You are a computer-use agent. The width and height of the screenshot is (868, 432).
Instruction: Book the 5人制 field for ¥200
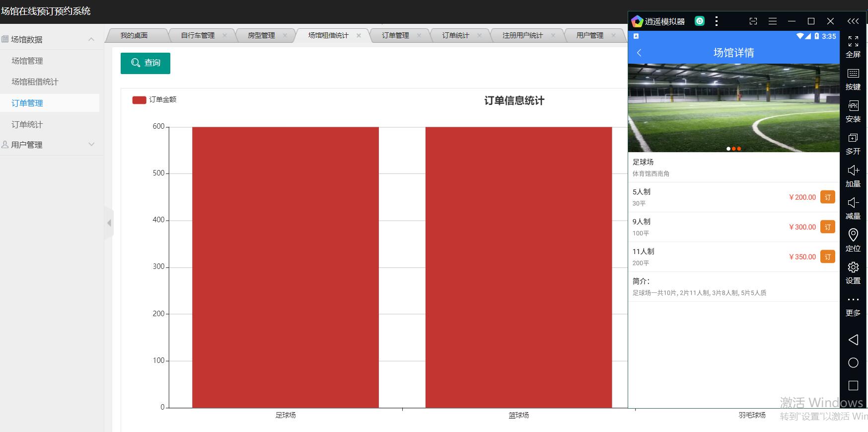(x=827, y=197)
